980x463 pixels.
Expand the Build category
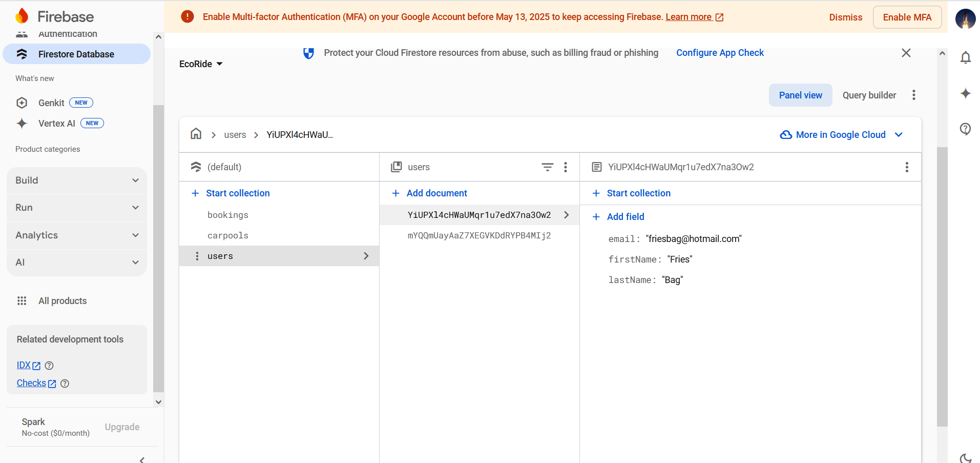tap(77, 180)
